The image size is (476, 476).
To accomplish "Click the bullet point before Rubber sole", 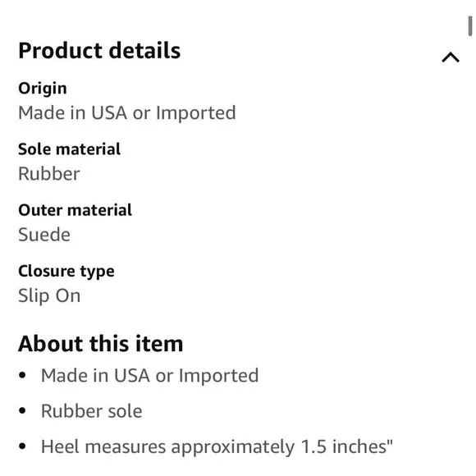I will tap(22, 410).
